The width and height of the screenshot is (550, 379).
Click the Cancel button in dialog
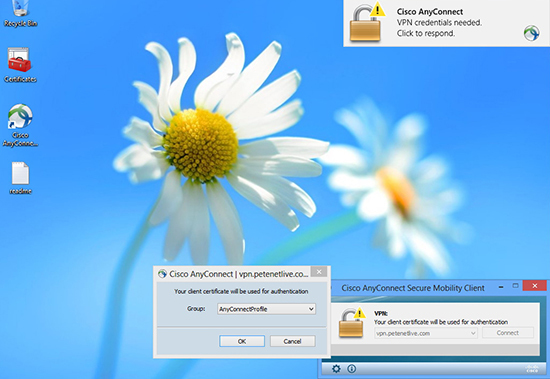[x=293, y=341]
